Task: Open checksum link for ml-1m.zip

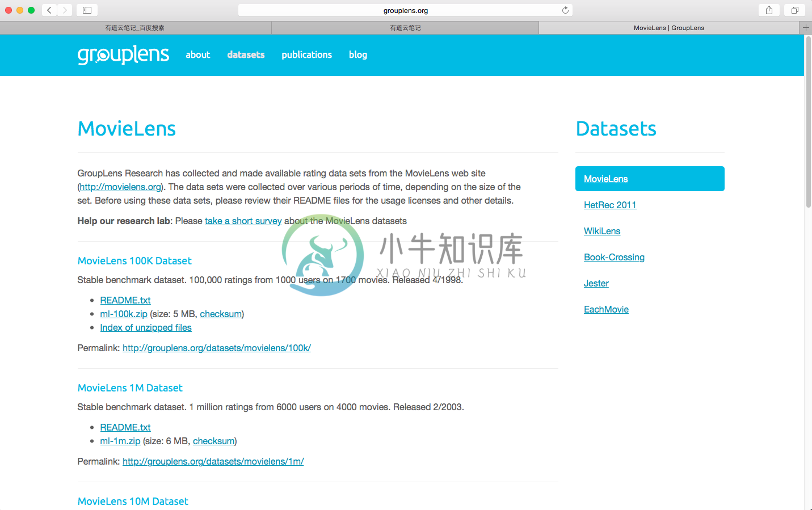Action: 214,441
